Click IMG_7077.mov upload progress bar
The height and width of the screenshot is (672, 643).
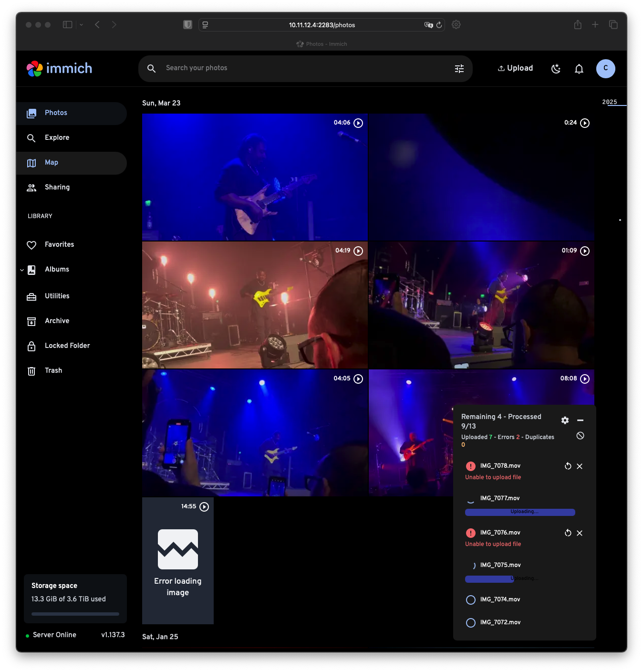pos(520,512)
